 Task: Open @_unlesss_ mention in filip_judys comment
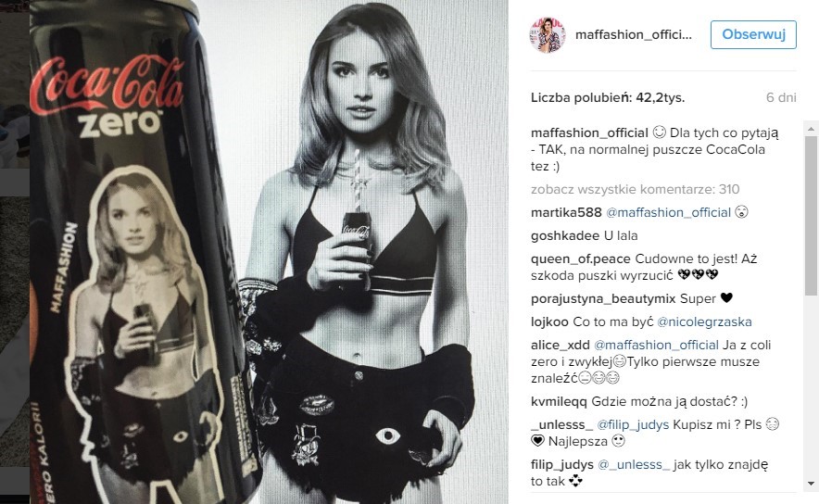pos(634,464)
